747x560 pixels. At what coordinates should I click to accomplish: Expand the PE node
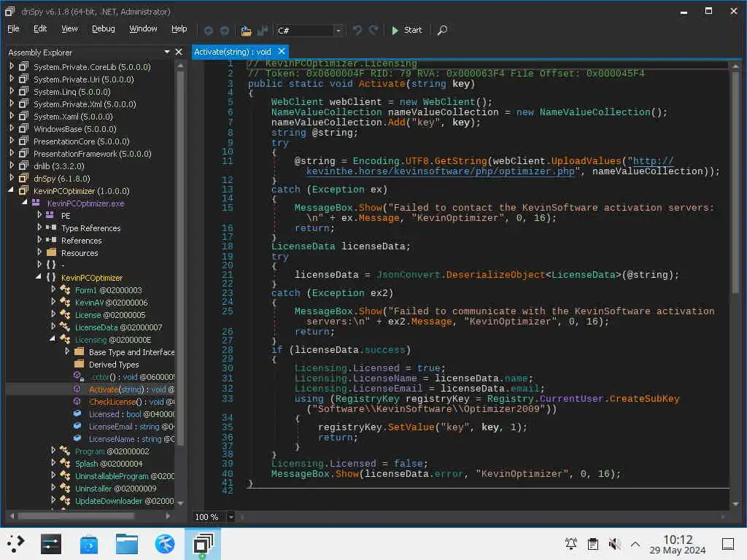click(39, 215)
